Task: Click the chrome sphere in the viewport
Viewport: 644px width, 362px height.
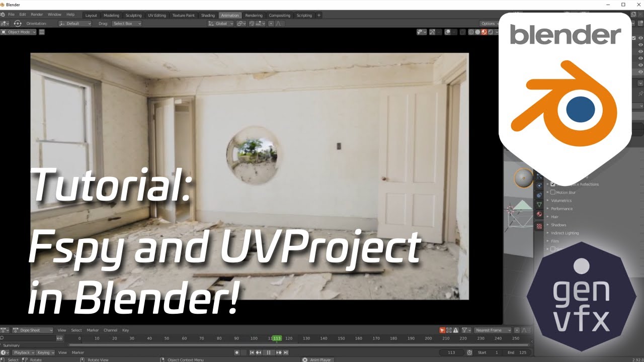Action: (x=253, y=155)
